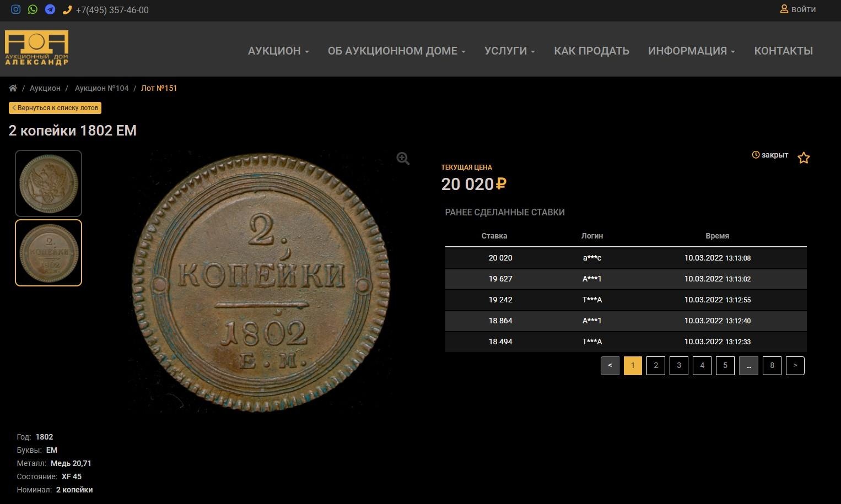The height and width of the screenshot is (504, 841).
Task: Click the magnifier zoom icon on coin image
Action: point(403,159)
